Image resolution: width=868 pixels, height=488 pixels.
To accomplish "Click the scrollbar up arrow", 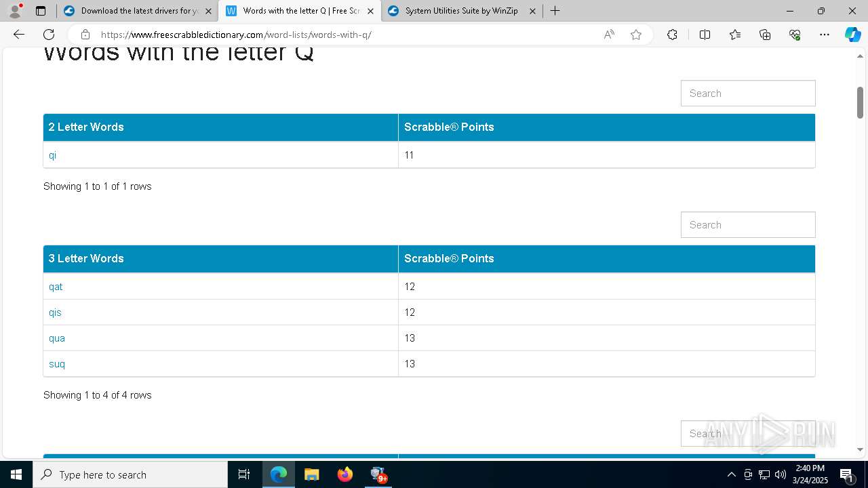I will tap(860, 56).
